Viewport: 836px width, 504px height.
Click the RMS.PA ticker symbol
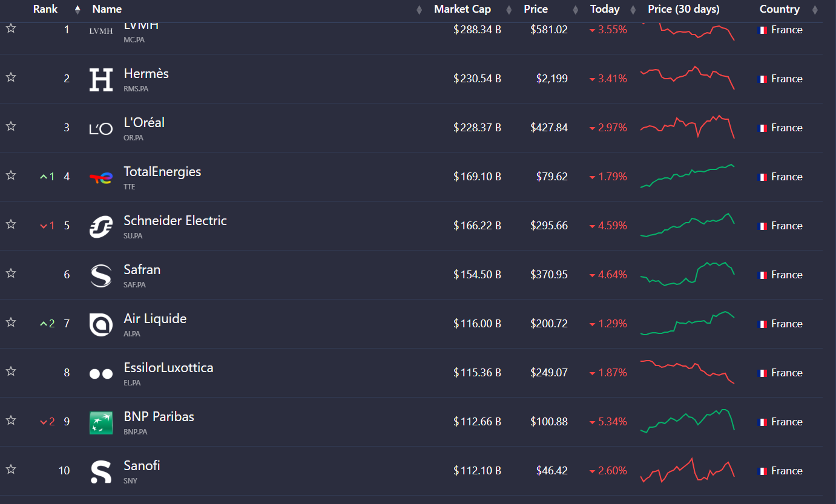[136, 89]
